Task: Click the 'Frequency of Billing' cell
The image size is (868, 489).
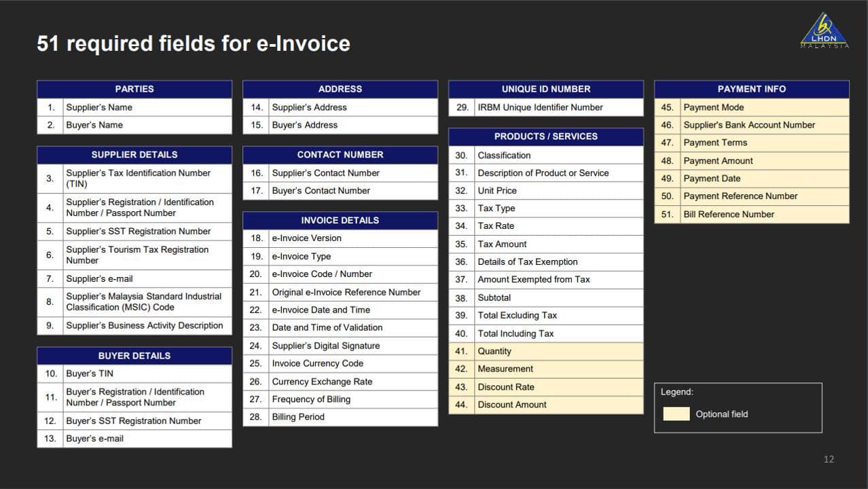Action: (353, 399)
